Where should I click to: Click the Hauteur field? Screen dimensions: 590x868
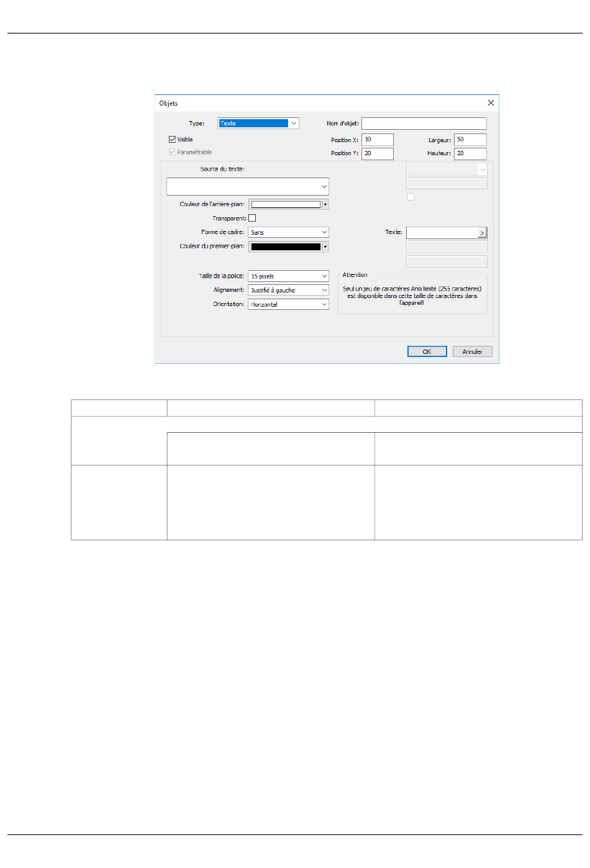tap(470, 153)
